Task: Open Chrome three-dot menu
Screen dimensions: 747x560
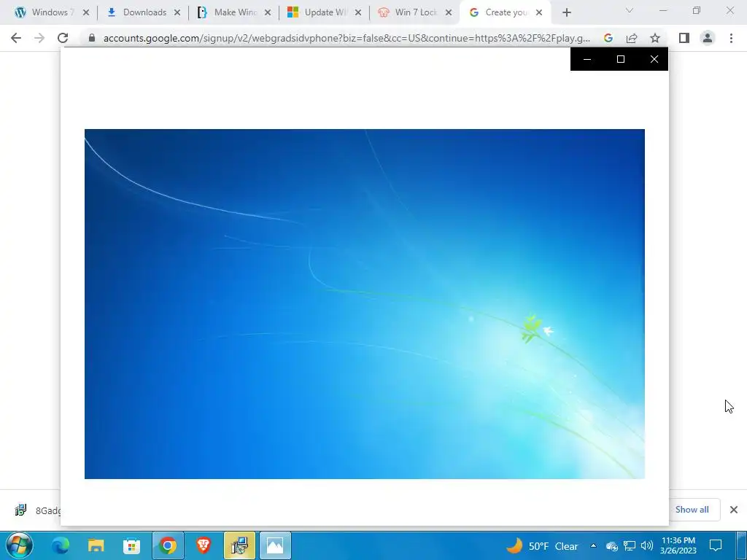Action: coord(731,38)
